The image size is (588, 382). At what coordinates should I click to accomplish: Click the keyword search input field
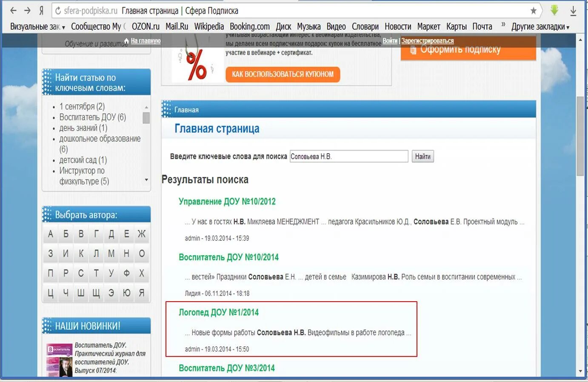[349, 157]
